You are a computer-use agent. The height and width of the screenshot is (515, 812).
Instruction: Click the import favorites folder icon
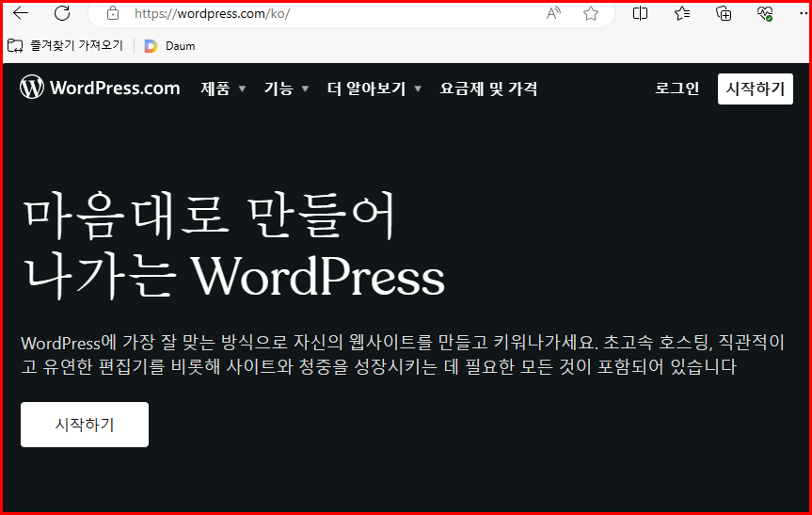coord(15,45)
